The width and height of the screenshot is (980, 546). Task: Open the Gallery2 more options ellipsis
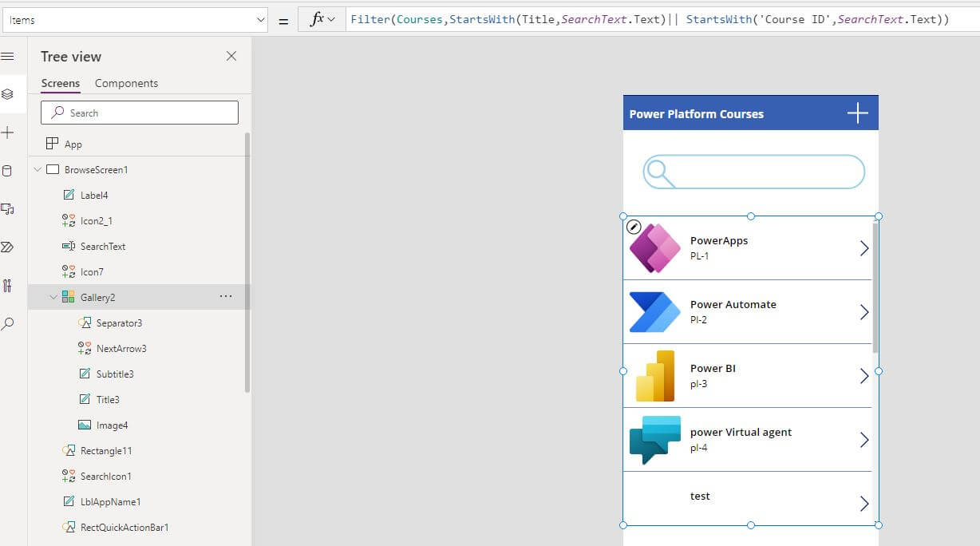click(226, 297)
